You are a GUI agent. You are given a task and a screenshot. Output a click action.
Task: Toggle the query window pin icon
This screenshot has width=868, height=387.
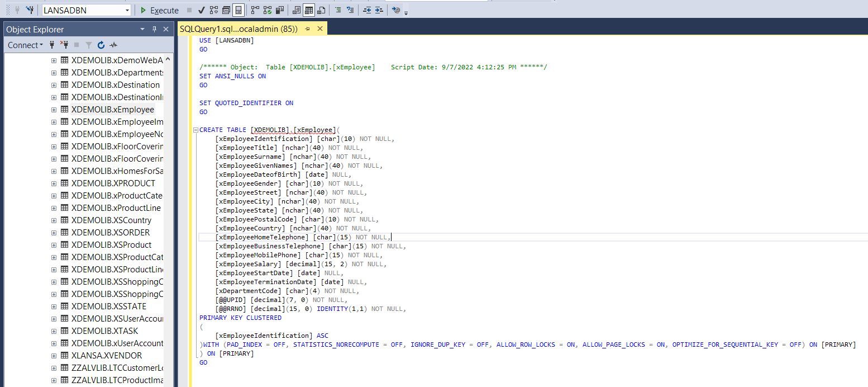306,28
